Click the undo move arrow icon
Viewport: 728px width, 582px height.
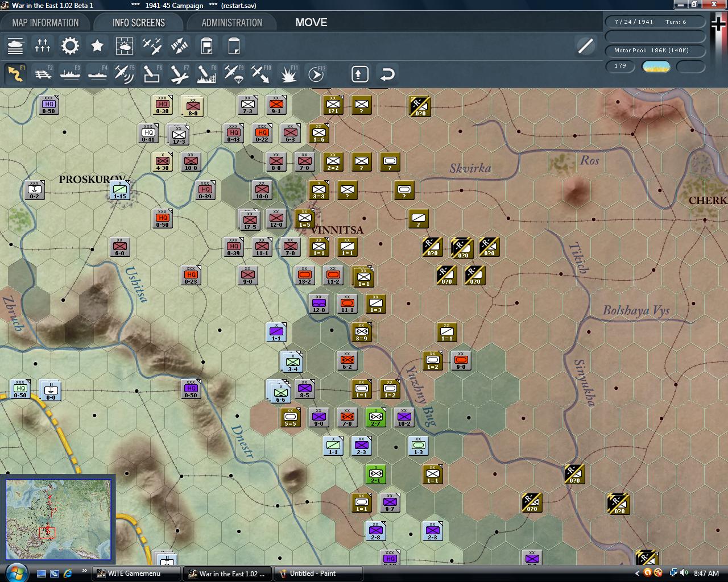pos(387,74)
